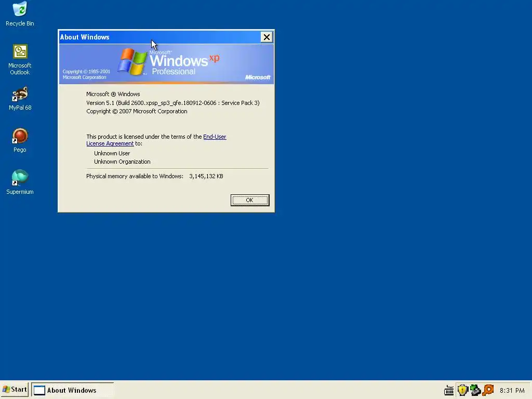Open the Recycle Bin desktop icon
The width and height of the screenshot is (532, 399).
coord(20,14)
